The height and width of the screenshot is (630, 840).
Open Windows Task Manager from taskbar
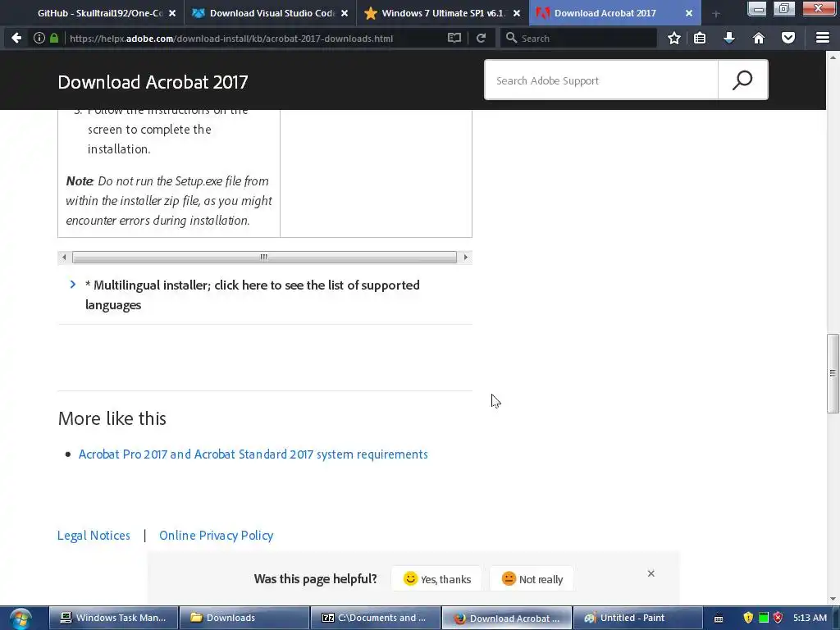click(113, 618)
